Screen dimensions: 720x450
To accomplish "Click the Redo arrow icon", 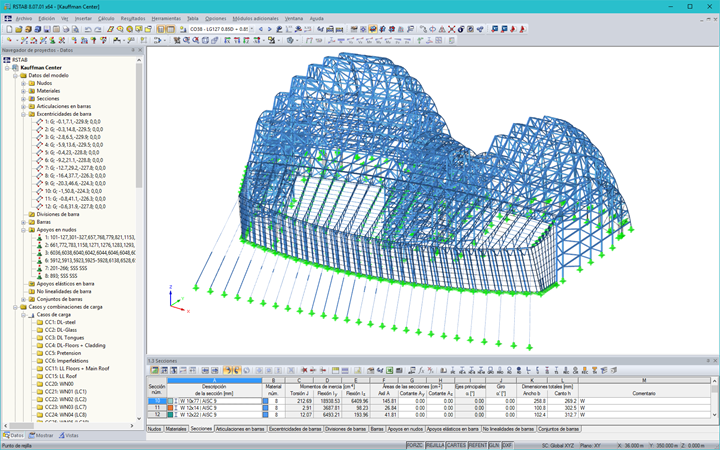I will 98,29.
